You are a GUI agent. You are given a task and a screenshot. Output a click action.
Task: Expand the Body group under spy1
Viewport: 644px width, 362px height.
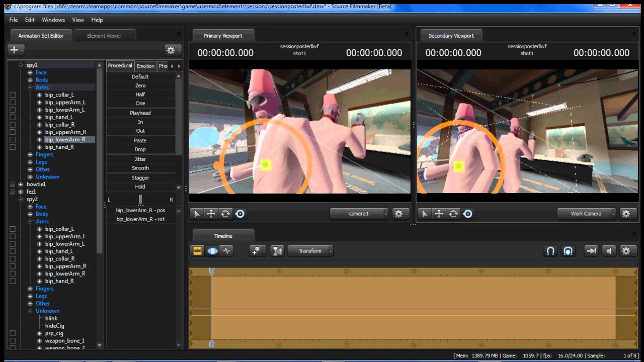click(30, 80)
